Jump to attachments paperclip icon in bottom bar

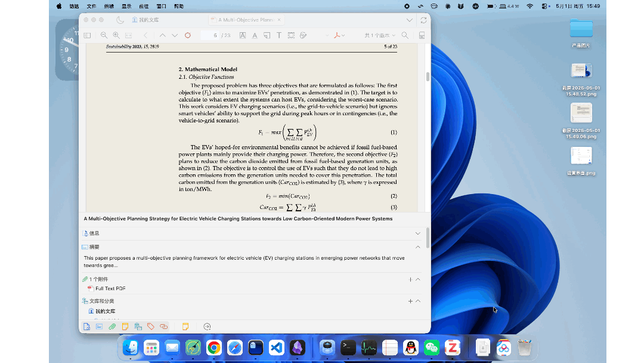click(112, 327)
